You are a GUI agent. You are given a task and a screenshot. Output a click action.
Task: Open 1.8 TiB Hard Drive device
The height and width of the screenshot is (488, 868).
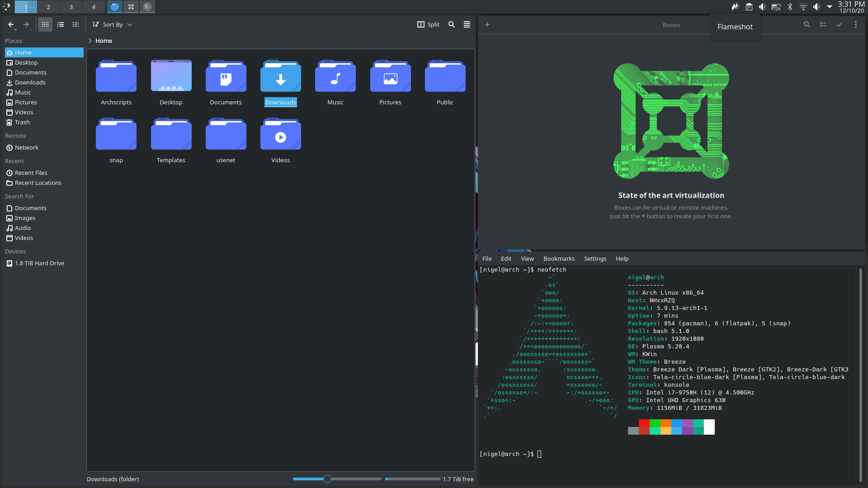tap(44, 263)
